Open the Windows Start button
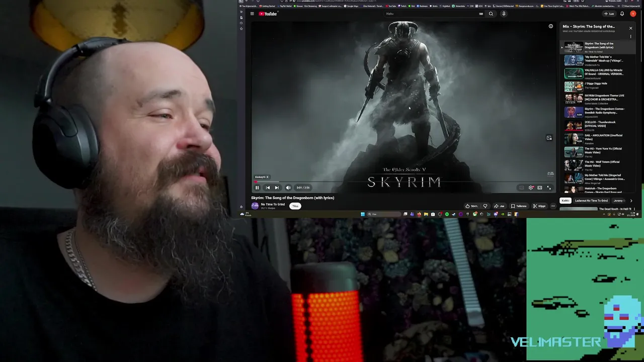Viewport: 644px width, 362px height. click(363, 214)
